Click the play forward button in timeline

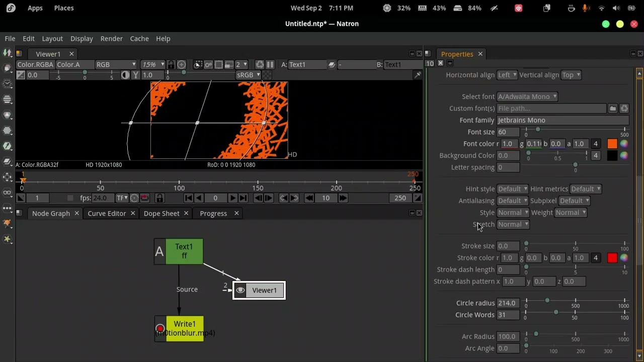pos(233,198)
